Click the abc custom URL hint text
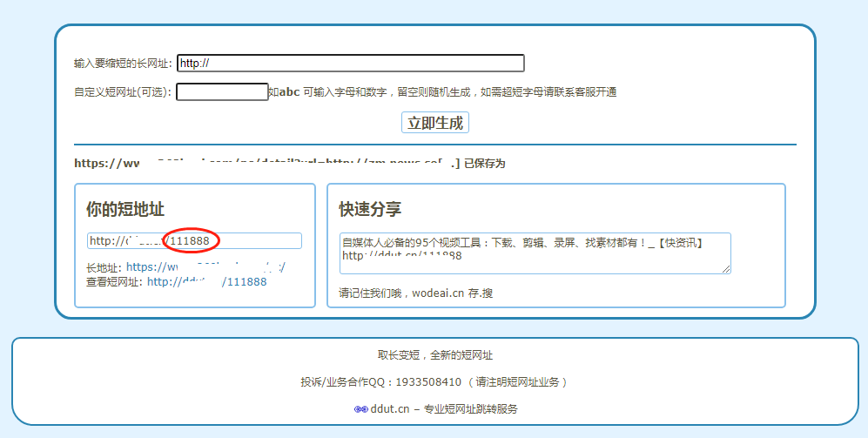This screenshot has height=438, width=868. 442,92
